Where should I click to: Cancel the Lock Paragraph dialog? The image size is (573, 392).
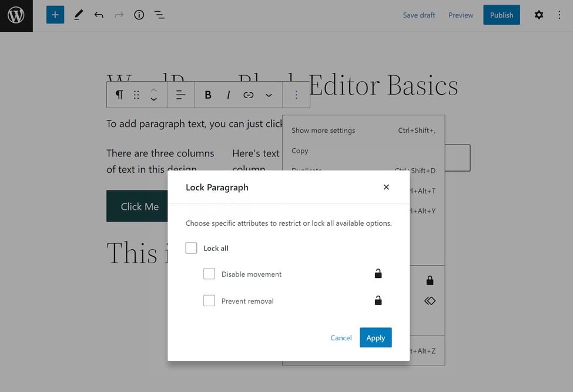(x=341, y=338)
